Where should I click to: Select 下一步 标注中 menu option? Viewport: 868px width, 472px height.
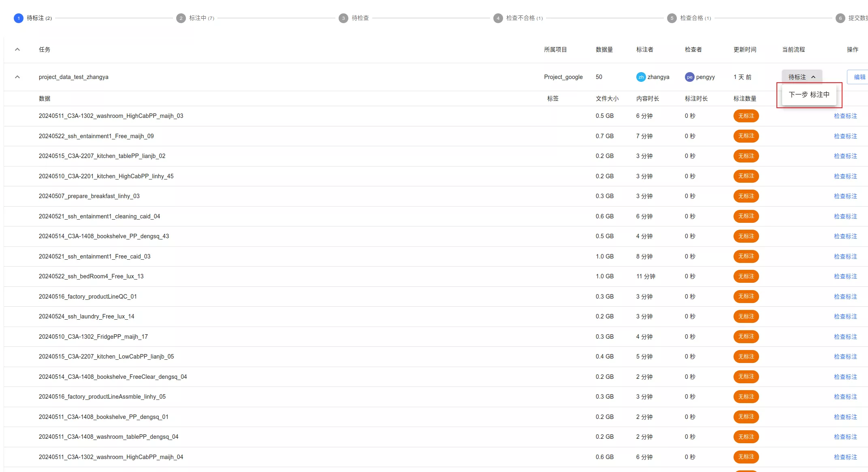click(x=809, y=95)
